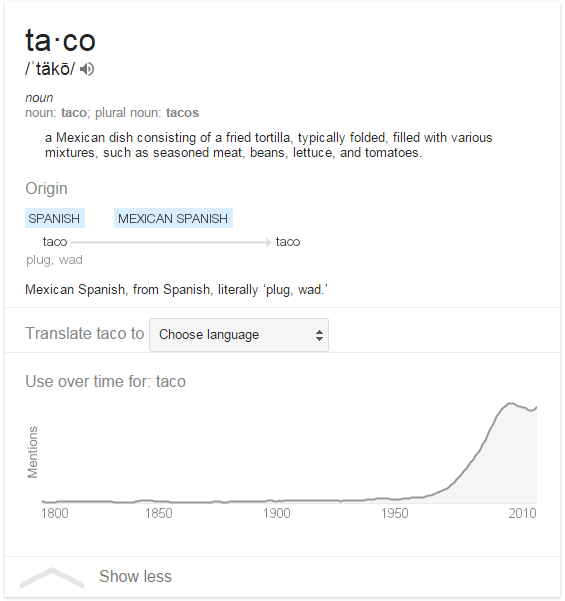Image resolution: width=565 pixels, height=601 pixels.
Task: Click the 1950 label on the time axis
Action: (394, 513)
